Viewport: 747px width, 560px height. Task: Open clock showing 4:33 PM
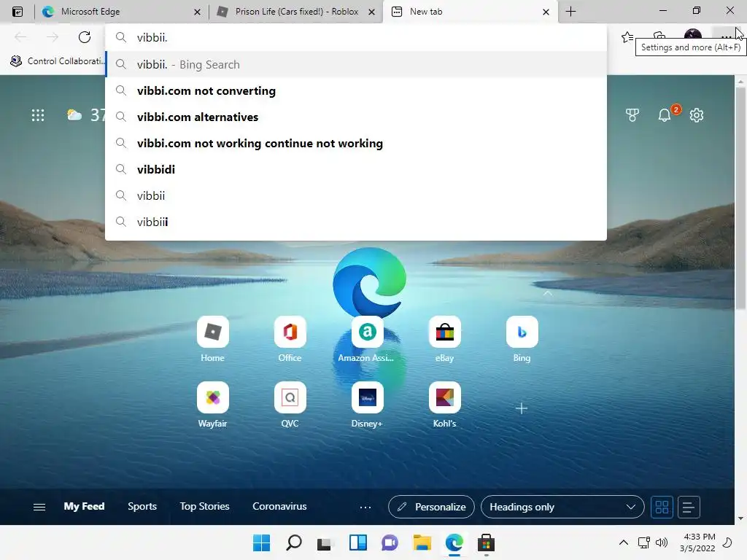(x=698, y=542)
